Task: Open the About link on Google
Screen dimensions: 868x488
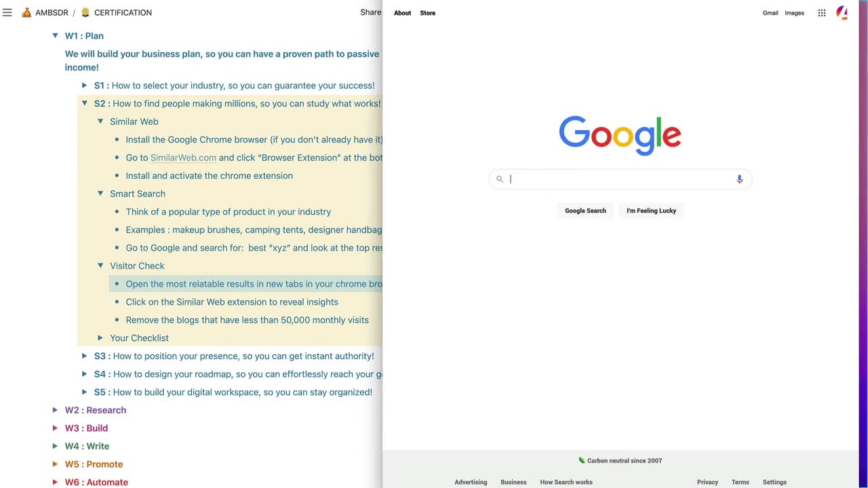Action: (x=403, y=13)
